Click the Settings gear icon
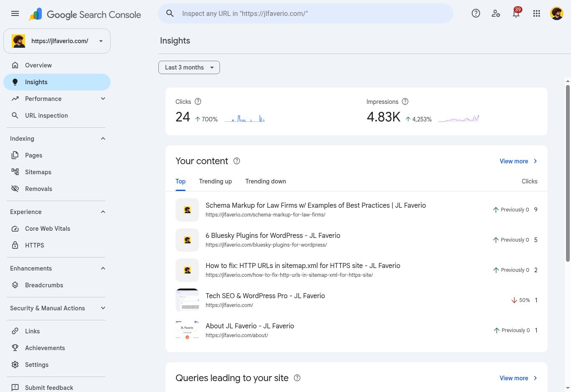 [15, 365]
